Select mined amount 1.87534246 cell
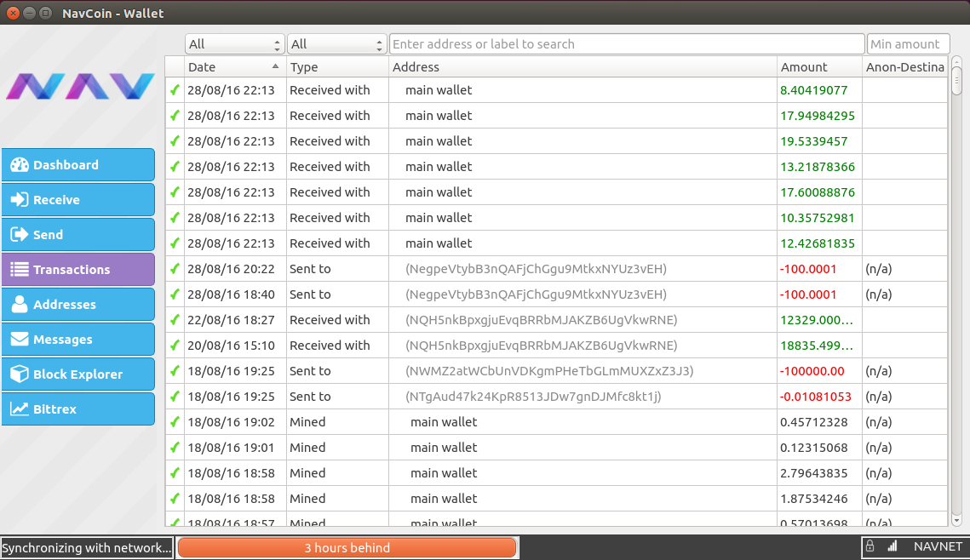 pos(819,498)
